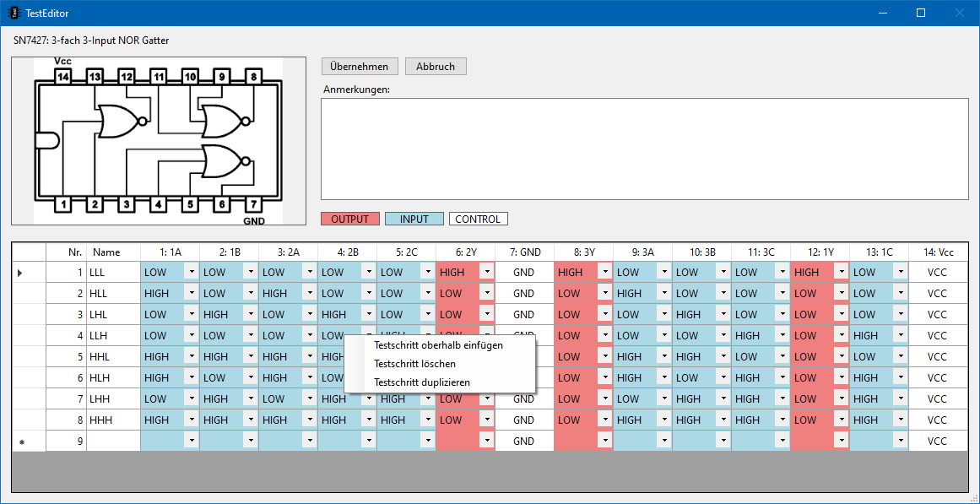The height and width of the screenshot is (504, 980).
Task: Open the empty 3Y dropdown in row 9
Action: (x=604, y=441)
